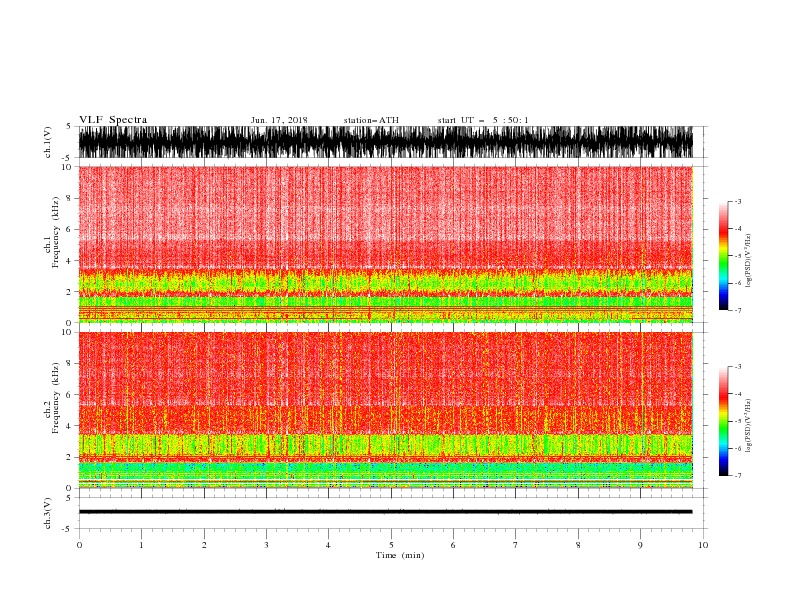Click the "8" kHz tick on ch.1 frequency axis

tap(70, 198)
